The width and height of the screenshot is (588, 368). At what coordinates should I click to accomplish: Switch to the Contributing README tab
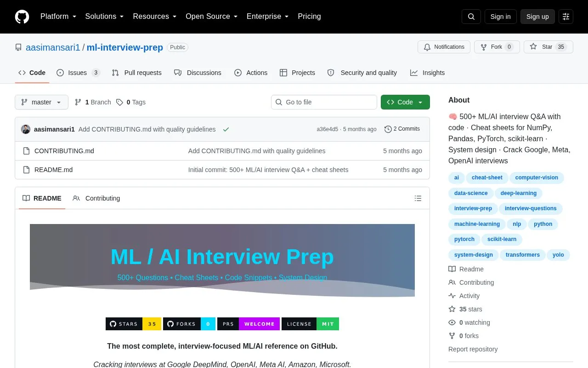tap(96, 198)
